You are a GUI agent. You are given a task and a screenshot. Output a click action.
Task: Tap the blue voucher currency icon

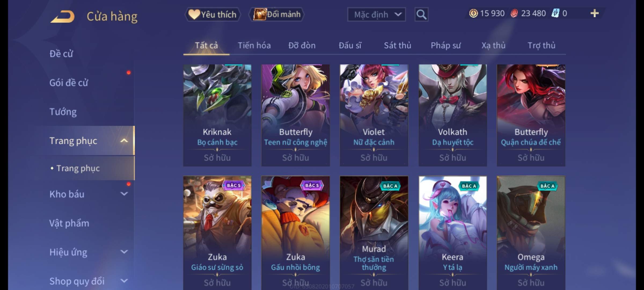pos(555,13)
